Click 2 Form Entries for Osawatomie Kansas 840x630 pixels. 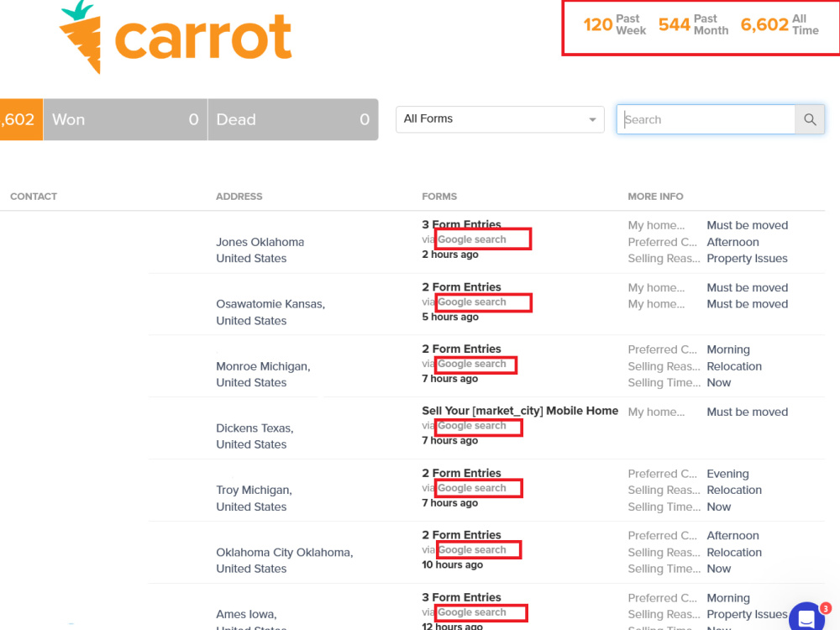[461, 287]
